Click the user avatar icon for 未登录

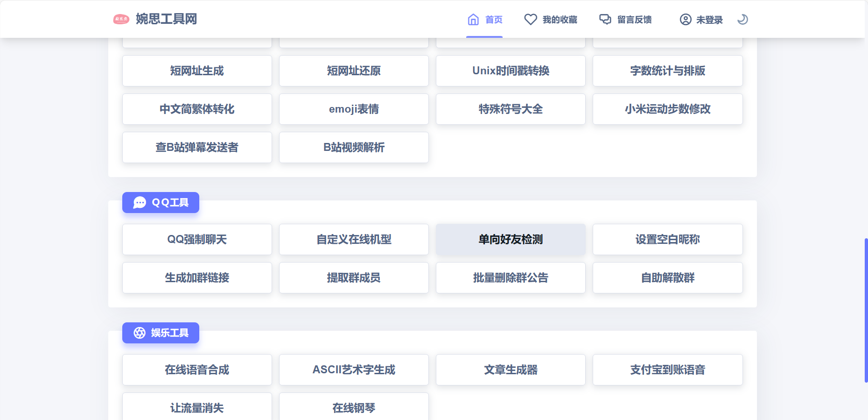686,19
